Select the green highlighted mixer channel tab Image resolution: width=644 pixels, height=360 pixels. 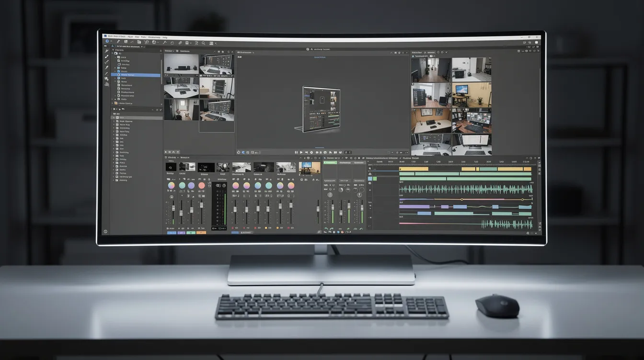tap(330, 163)
